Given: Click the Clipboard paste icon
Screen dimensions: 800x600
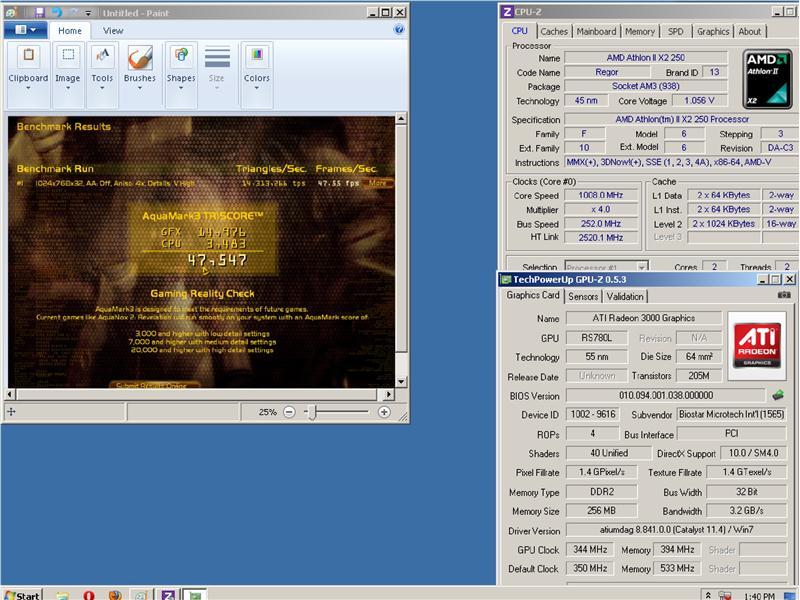Looking at the screenshot, I should (29, 55).
